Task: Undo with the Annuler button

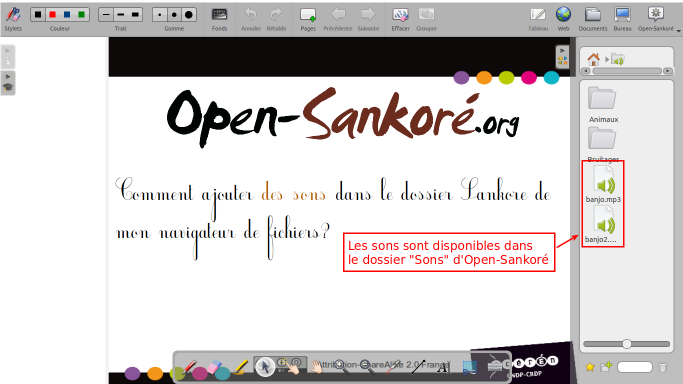Action: tap(250, 19)
